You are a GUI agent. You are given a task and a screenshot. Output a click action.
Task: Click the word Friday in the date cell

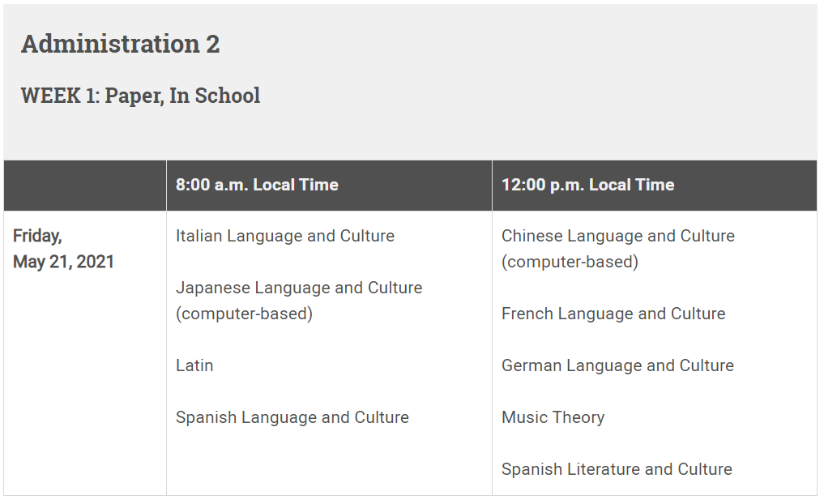tap(37, 236)
